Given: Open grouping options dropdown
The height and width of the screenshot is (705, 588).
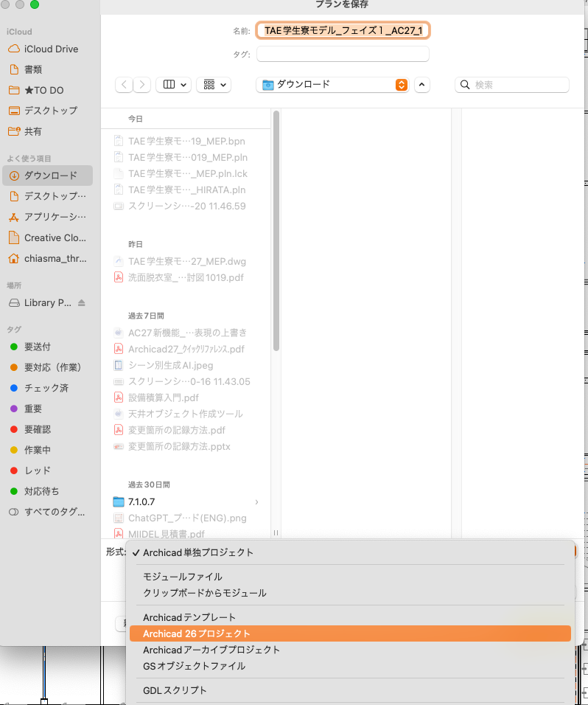Looking at the screenshot, I should (214, 85).
